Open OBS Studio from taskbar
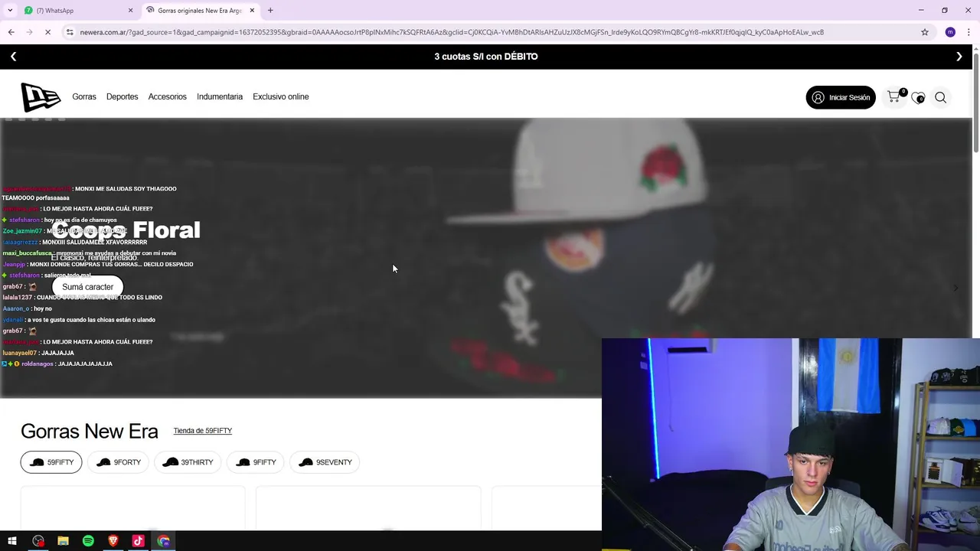The width and height of the screenshot is (980, 551). (x=38, y=541)
